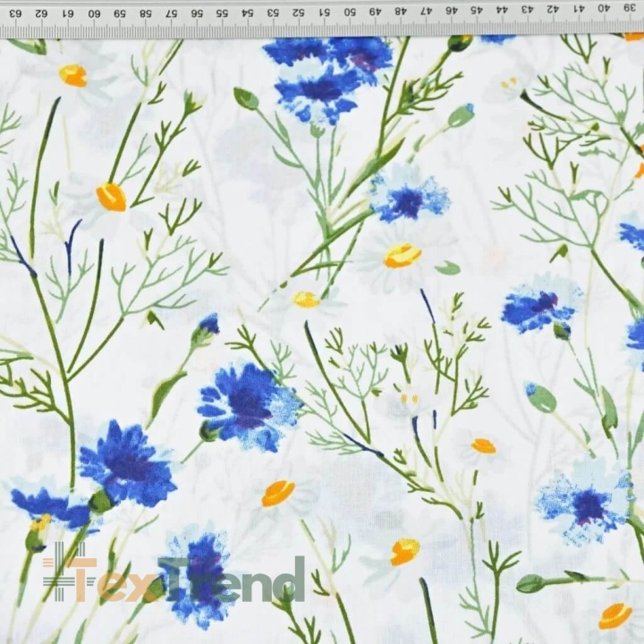The width and height of the screenshot is (644, 644).
Task: Click the number 60 on the ruler
Action: (x=94, y=13)
